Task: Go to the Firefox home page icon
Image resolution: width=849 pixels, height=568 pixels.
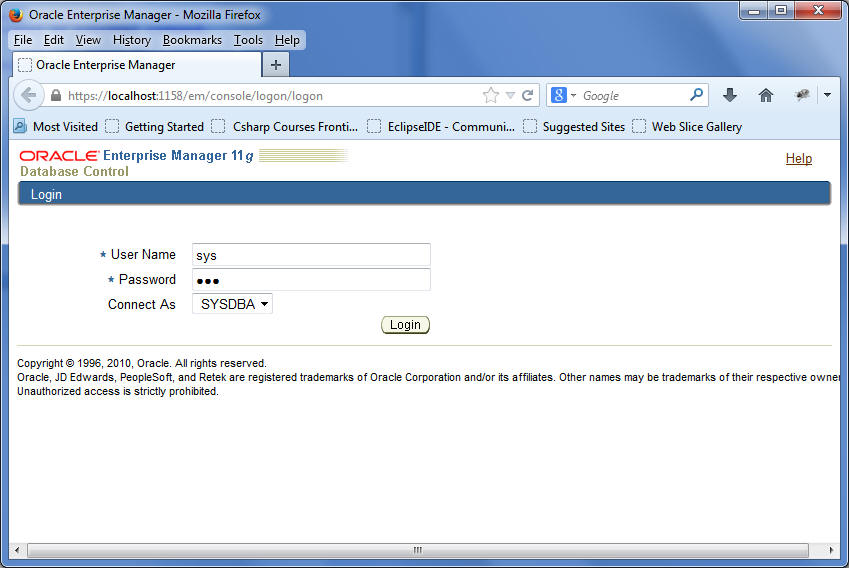Action: (x=766, y=95)
